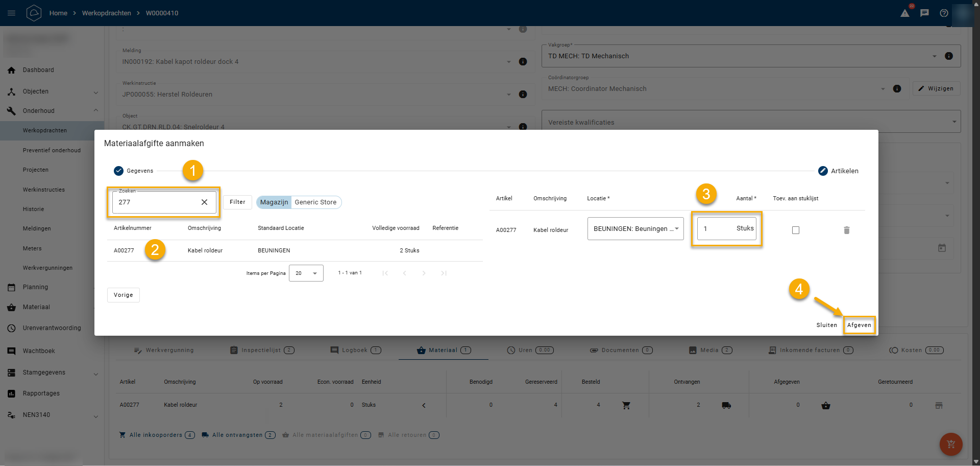
Task: Open the hamburger navigation menu
Action: pyautogui.click(x=11, y=13)
